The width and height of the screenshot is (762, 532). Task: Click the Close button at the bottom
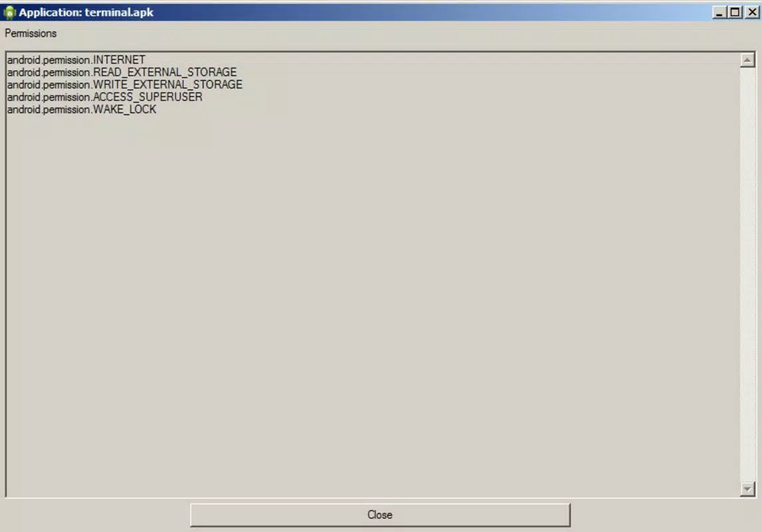tap(380, 515)
